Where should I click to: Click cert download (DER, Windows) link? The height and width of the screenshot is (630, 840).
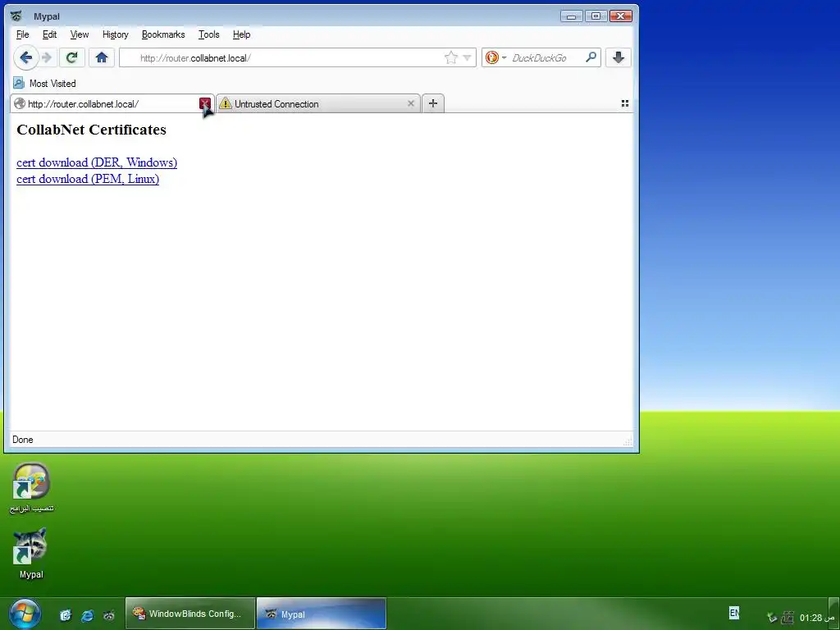[x=97, y=162]
